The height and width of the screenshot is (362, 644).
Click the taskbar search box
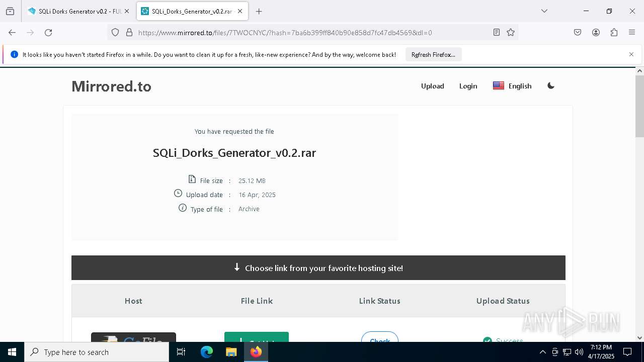tap(97, 352)
